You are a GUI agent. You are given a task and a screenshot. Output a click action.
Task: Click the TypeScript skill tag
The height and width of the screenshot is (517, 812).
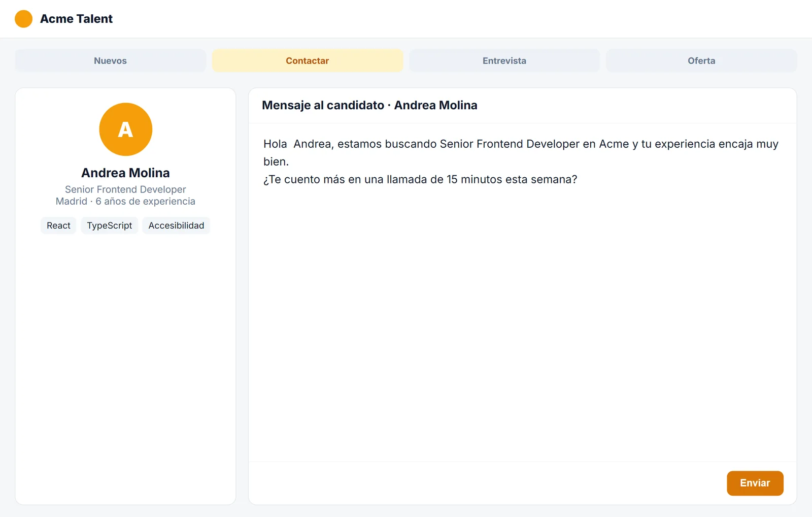[109, 225]
